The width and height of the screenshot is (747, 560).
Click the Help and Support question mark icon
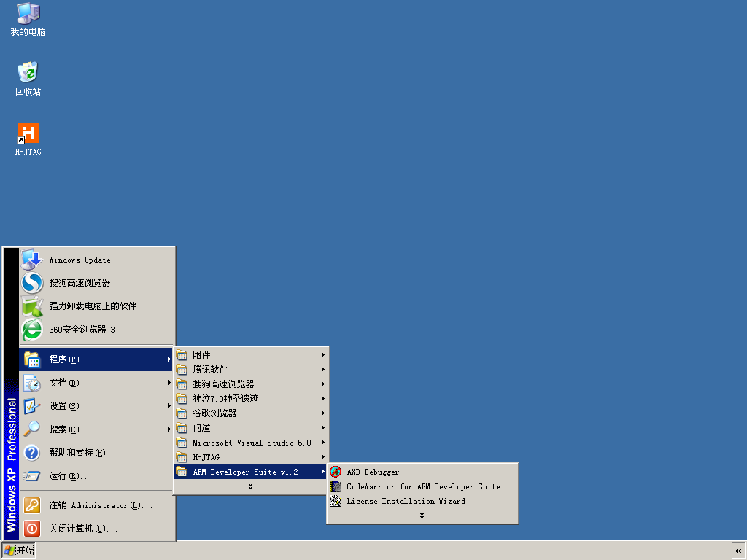tap(32, 453)
